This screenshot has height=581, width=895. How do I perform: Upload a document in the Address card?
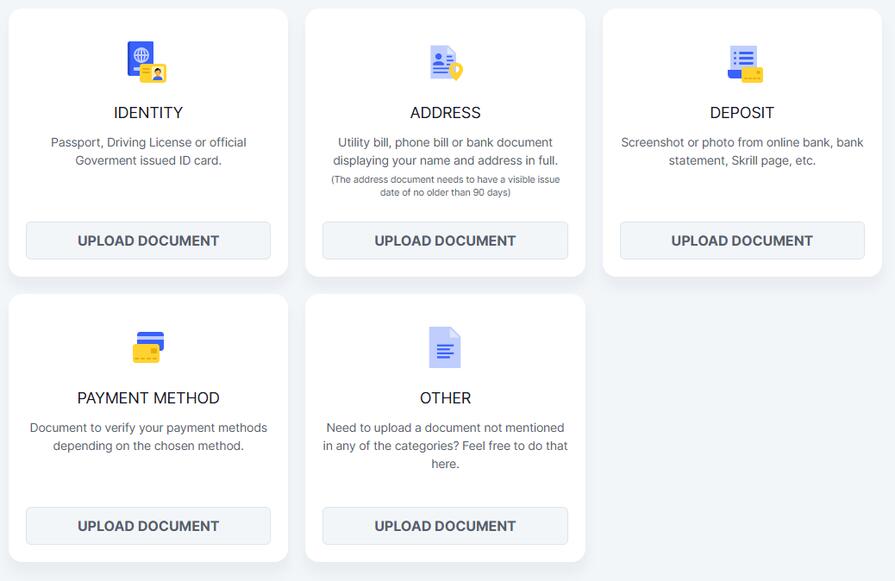pyautogui.click(x=444, y=240)
